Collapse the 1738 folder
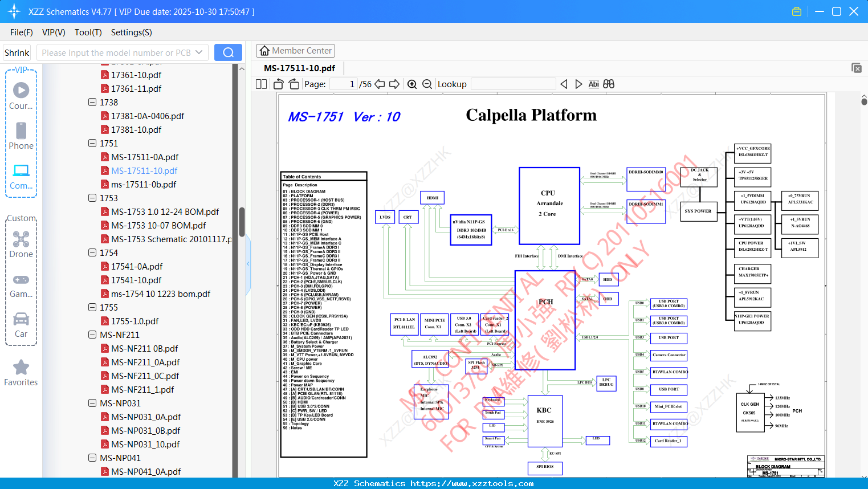Viewport: 868px width, 489px height. coord(92,102)
